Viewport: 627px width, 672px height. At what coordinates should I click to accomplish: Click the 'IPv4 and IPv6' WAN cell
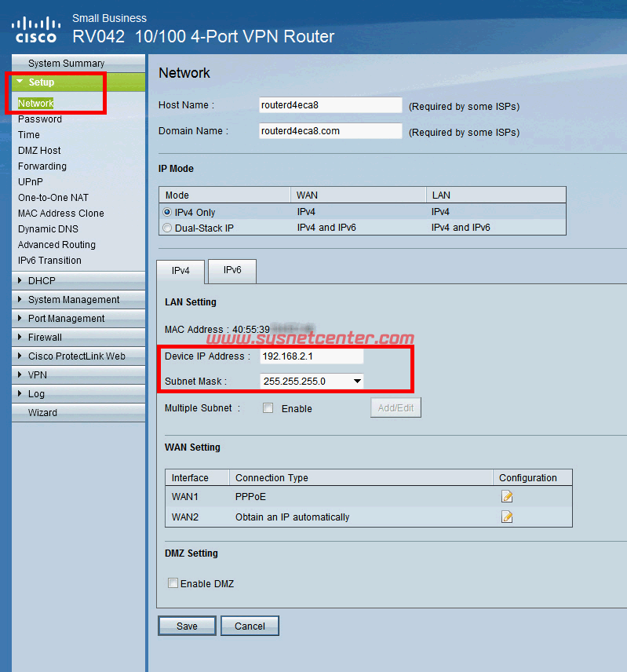pos(326,228)
